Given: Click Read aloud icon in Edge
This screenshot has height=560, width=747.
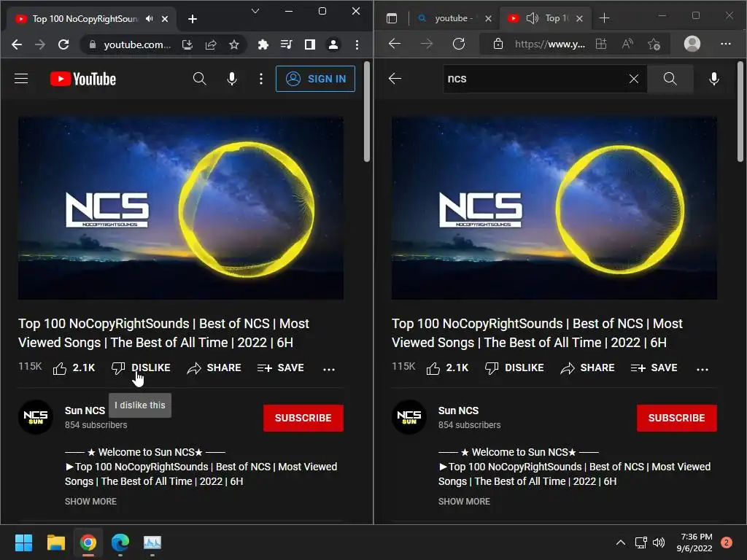Looking at the screenshot, I should click(627, 44).
